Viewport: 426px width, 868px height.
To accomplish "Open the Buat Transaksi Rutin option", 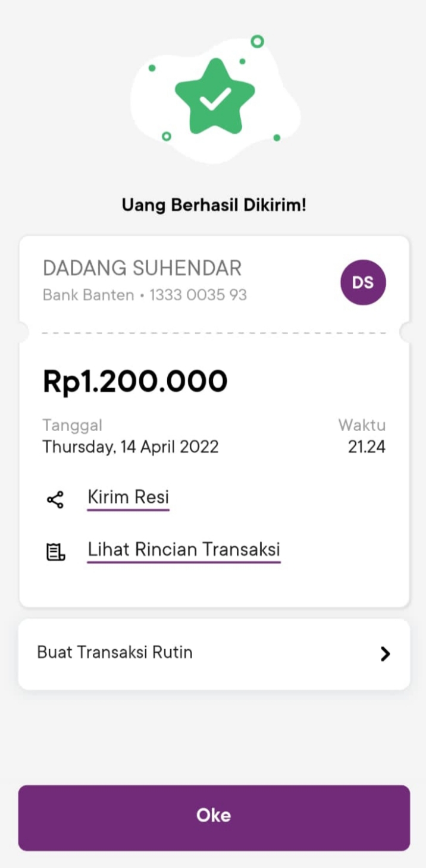I will [114, 653].
